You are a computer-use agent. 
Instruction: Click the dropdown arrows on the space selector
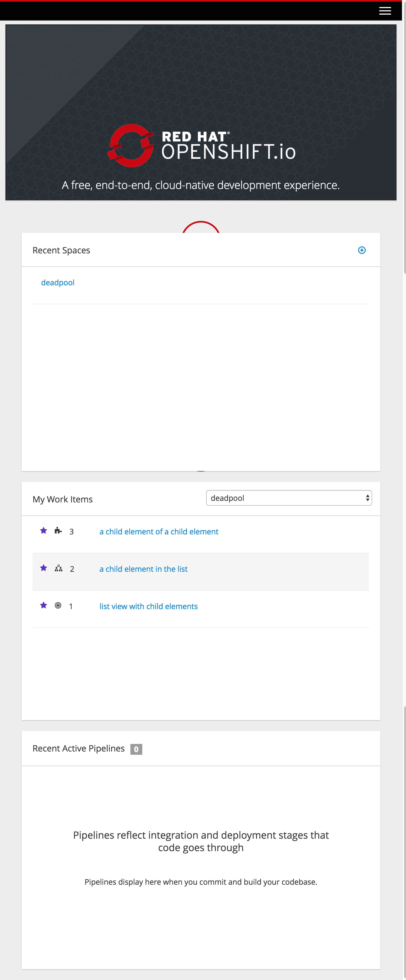point(367,498)
